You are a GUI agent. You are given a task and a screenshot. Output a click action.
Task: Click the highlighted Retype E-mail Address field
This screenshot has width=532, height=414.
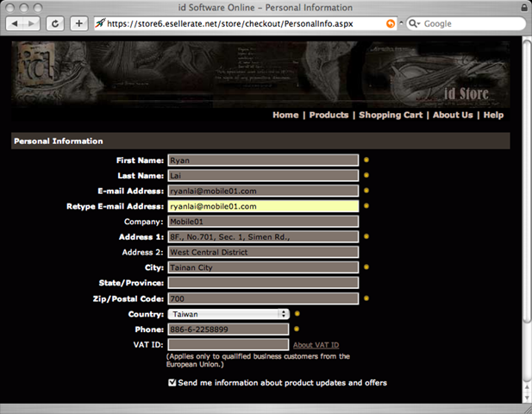pyautogui.click(x=263, y=206)
